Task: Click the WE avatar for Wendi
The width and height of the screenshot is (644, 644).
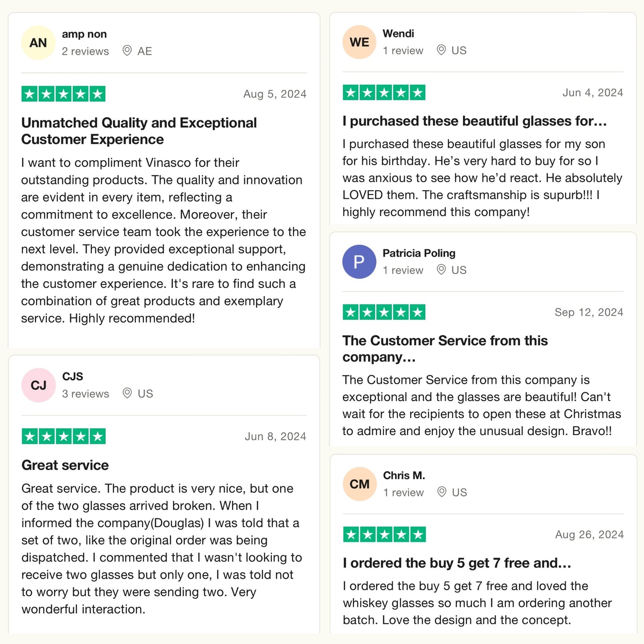Action: 359,42
